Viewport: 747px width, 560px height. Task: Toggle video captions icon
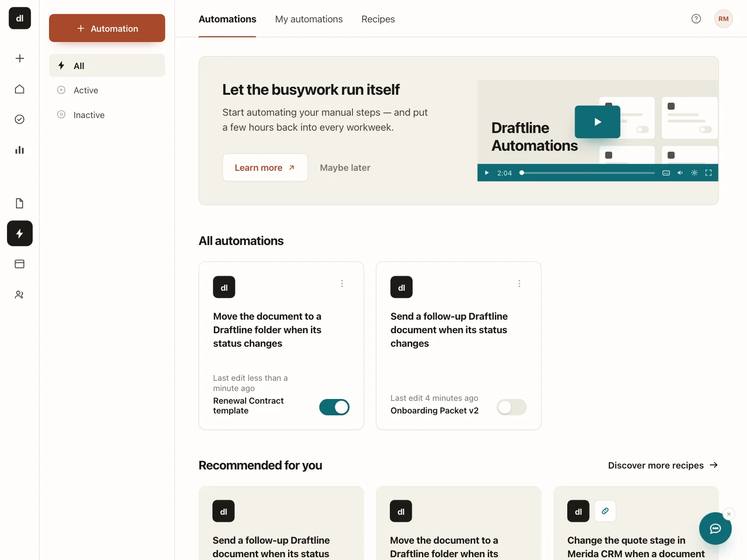tap(666, 173)
